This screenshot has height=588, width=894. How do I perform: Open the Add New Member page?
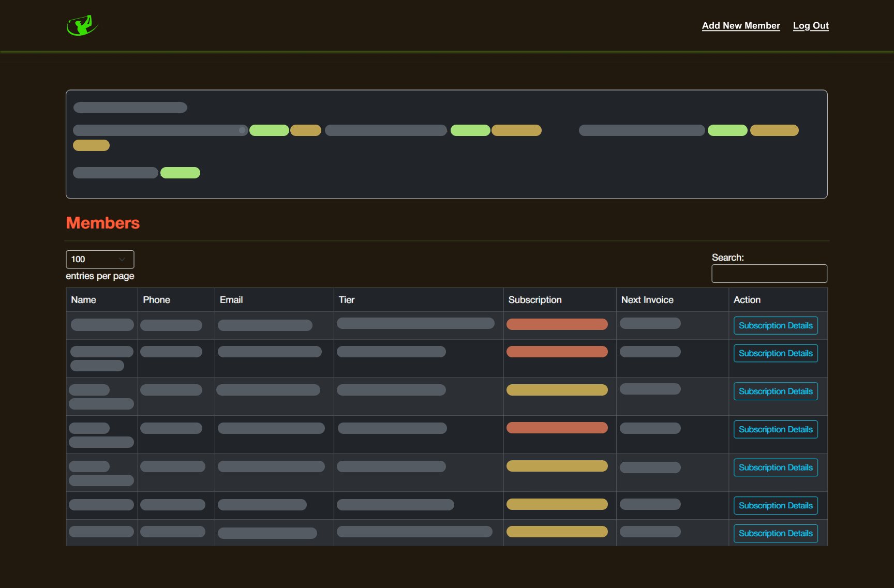[x=740, y=26]
